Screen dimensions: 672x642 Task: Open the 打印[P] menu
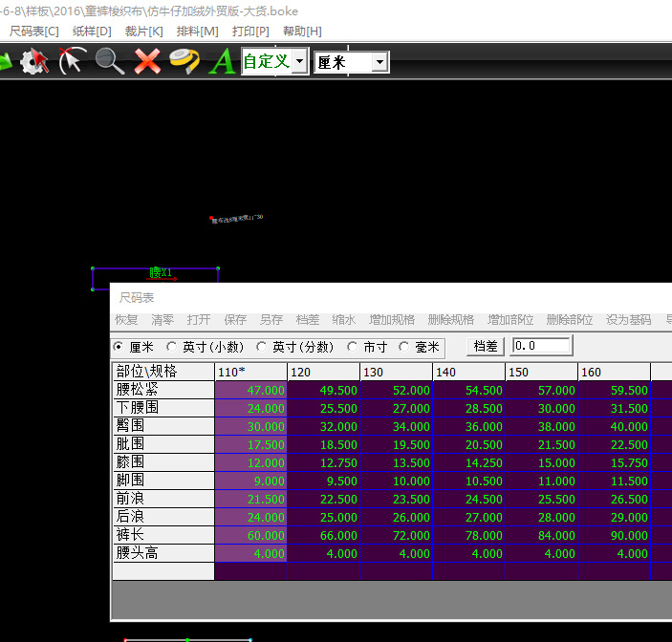pos(250,32)
